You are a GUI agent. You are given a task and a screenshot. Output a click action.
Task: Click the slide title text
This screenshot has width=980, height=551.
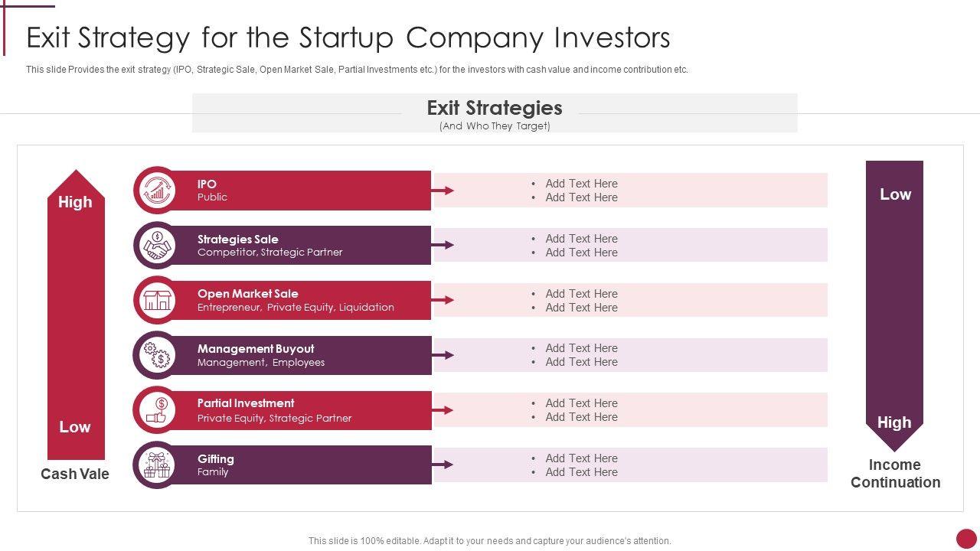pos(348,37)
